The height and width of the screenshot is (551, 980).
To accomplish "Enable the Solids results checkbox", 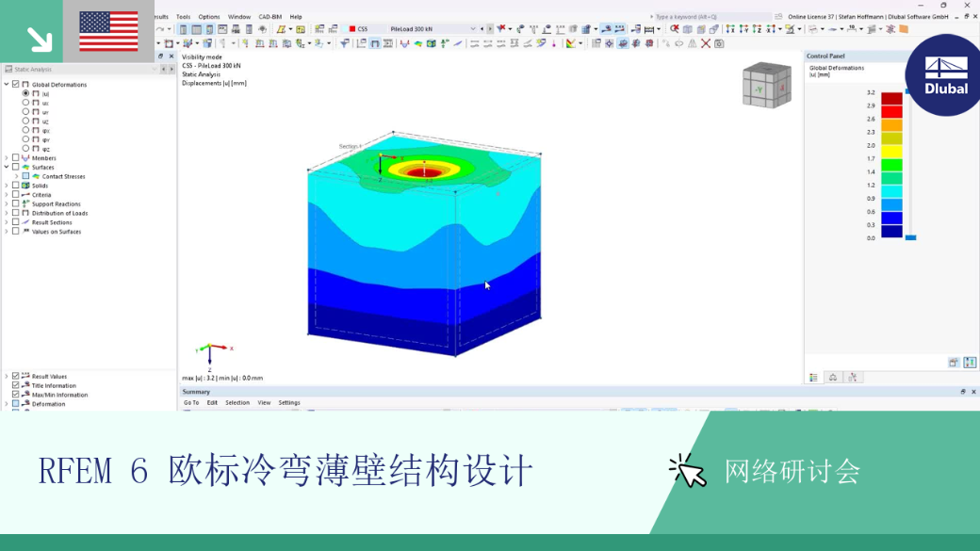I will pos(16,185).
